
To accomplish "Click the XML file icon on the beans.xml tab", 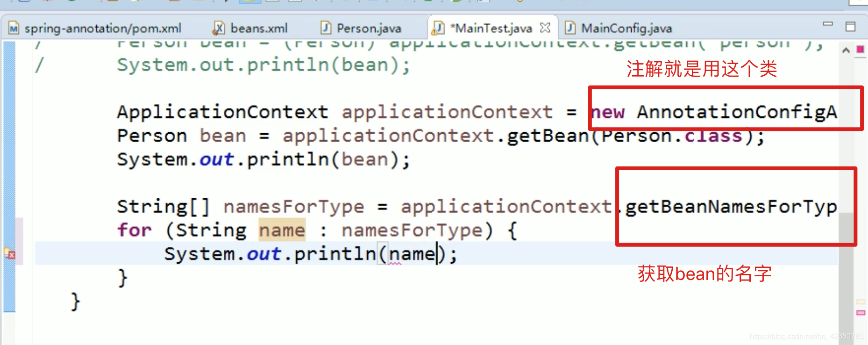I will [218, 28].
